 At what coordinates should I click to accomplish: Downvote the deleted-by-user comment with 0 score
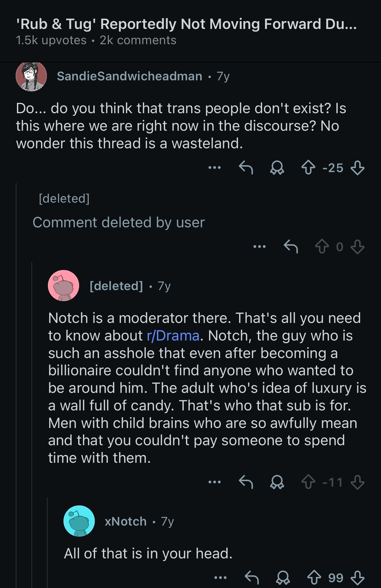click(357, 247)
